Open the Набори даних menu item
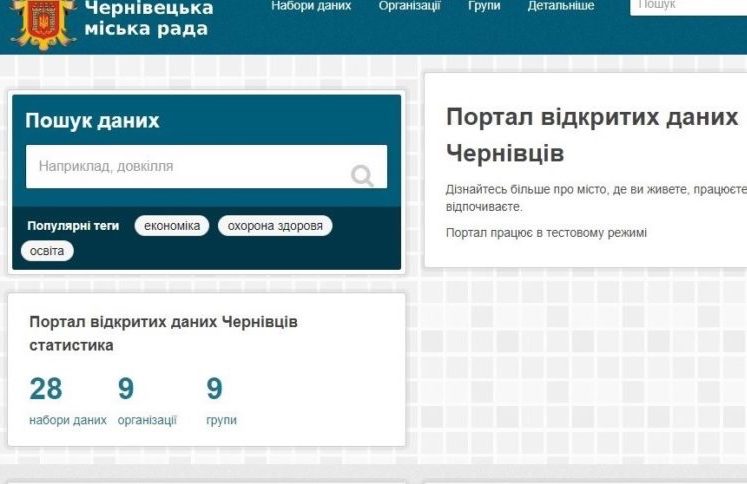The height and width of the screenshot is (484, 747). pyautogui.click(x=311, y=6)
